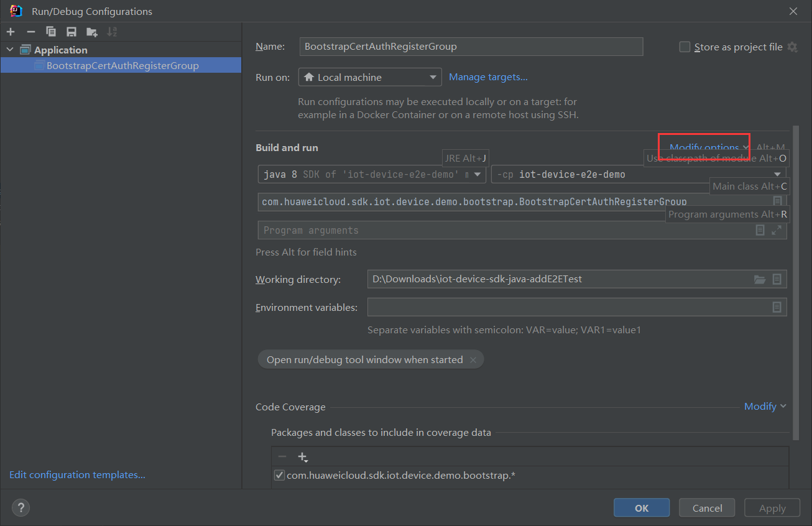This screenshot has width=812, height=526.
Task: Click the Apply button
Action: [772, 508]
